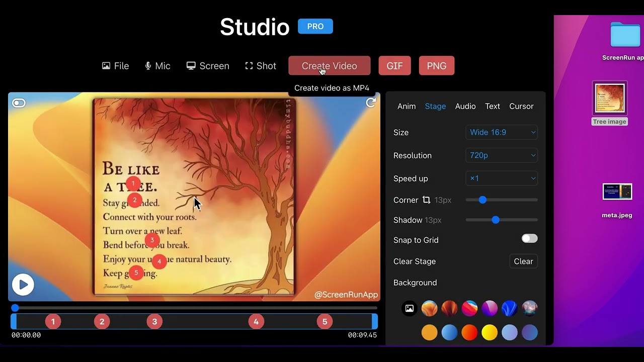Open the File import option
The height and width of the screenshot is (362, 644).
click(115, 66)
